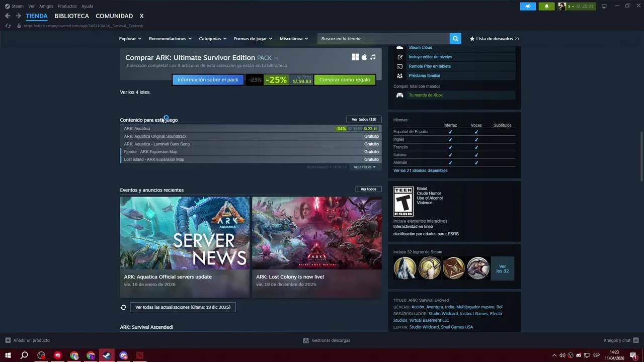Click the family sharing icon
The height and width of the screenshot is (362, 644).
click(x=399, y=75)
